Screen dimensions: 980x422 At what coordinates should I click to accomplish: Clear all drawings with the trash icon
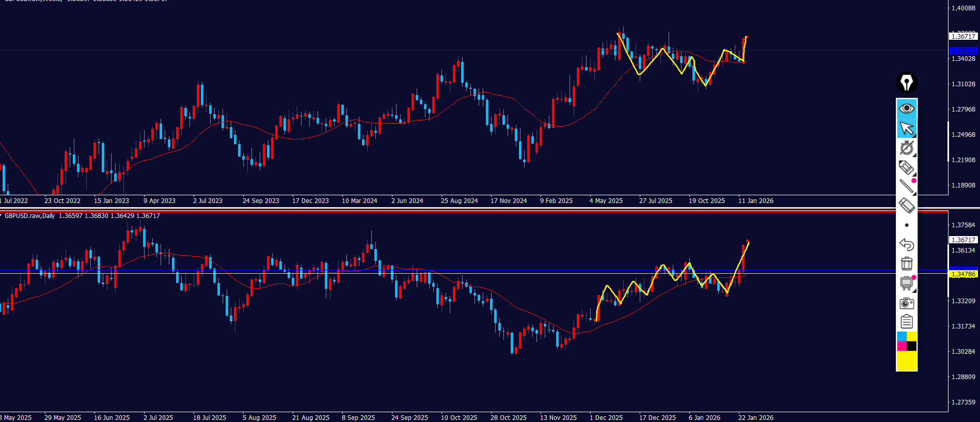tap(906, 263)
